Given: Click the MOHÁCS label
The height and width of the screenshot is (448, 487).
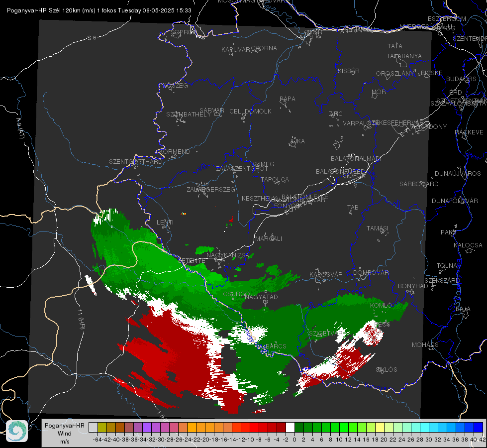Looking at the screenshot, I should [425, 345].
